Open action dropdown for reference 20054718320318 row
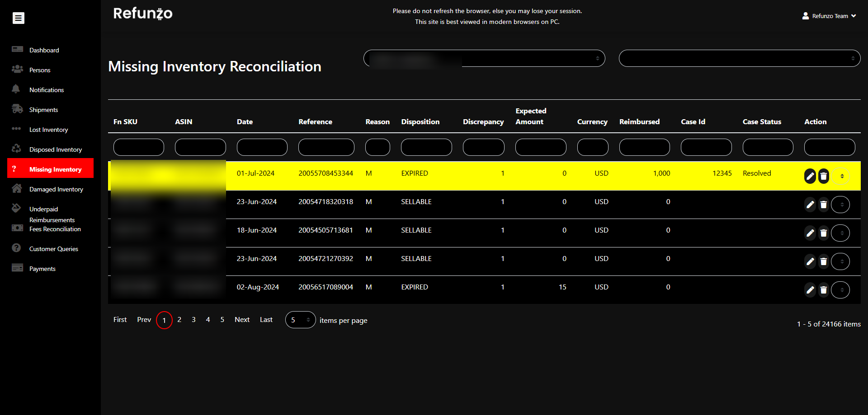 coord(841,205)
